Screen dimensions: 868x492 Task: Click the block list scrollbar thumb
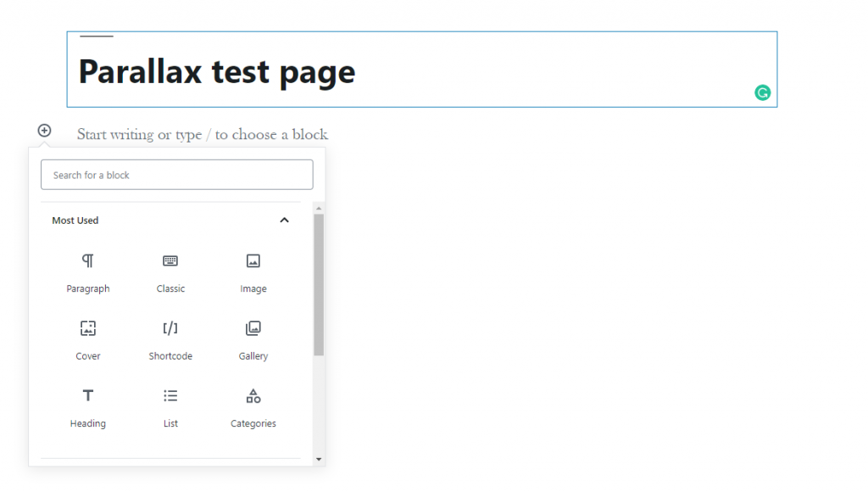[319, 284]
